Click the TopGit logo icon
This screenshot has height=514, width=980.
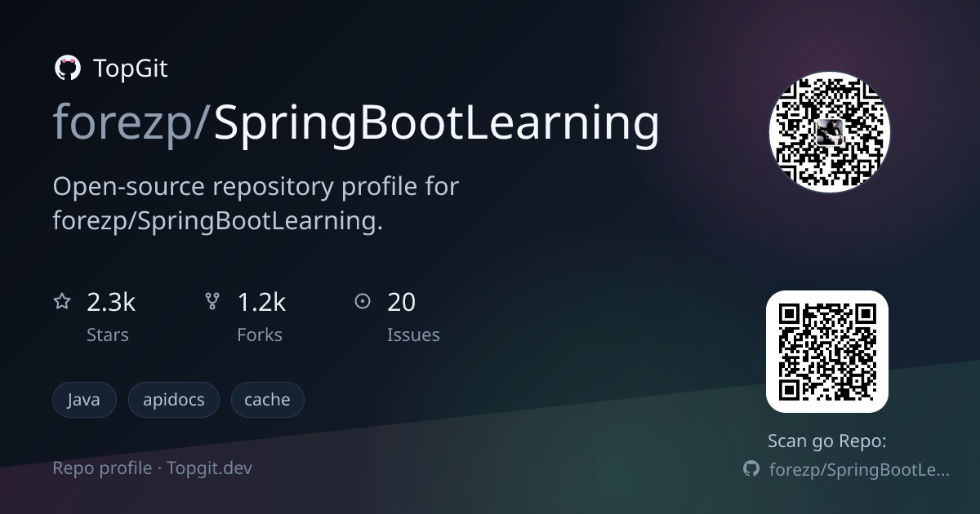67,69
